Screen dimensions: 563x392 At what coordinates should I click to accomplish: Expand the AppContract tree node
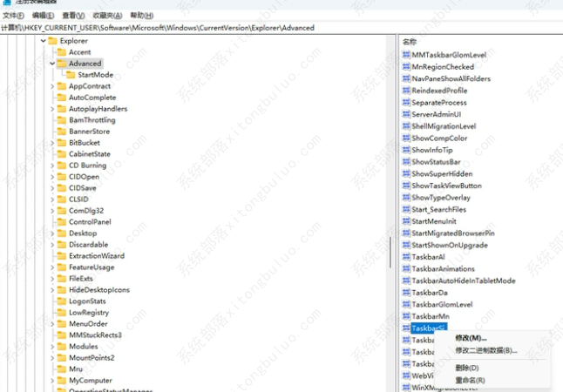pyautogui.click(x=52, y=86)
